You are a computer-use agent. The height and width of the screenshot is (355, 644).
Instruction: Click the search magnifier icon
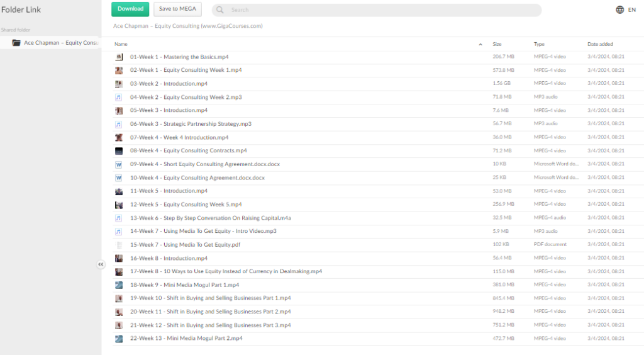[220, 10]
